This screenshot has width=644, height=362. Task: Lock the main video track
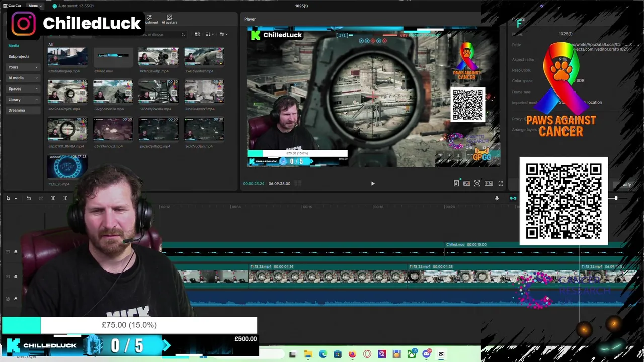pos(16,276)
